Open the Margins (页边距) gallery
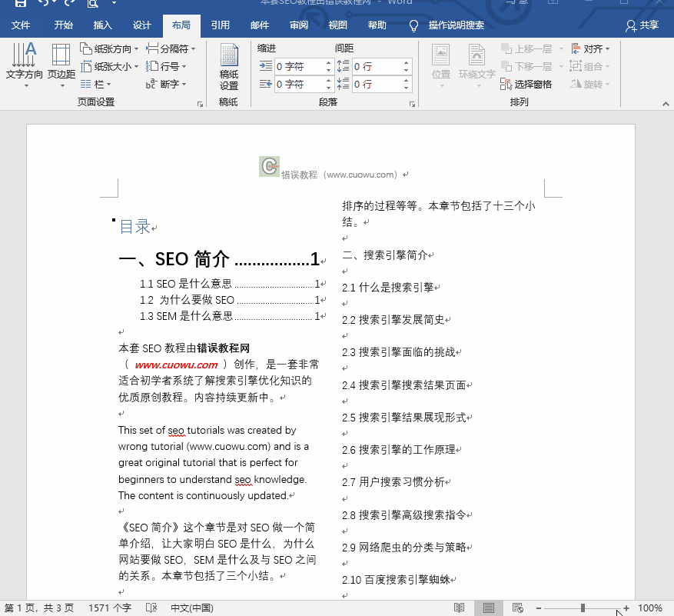Viewport: 674px width, 616px height. (x=61, y=65)
